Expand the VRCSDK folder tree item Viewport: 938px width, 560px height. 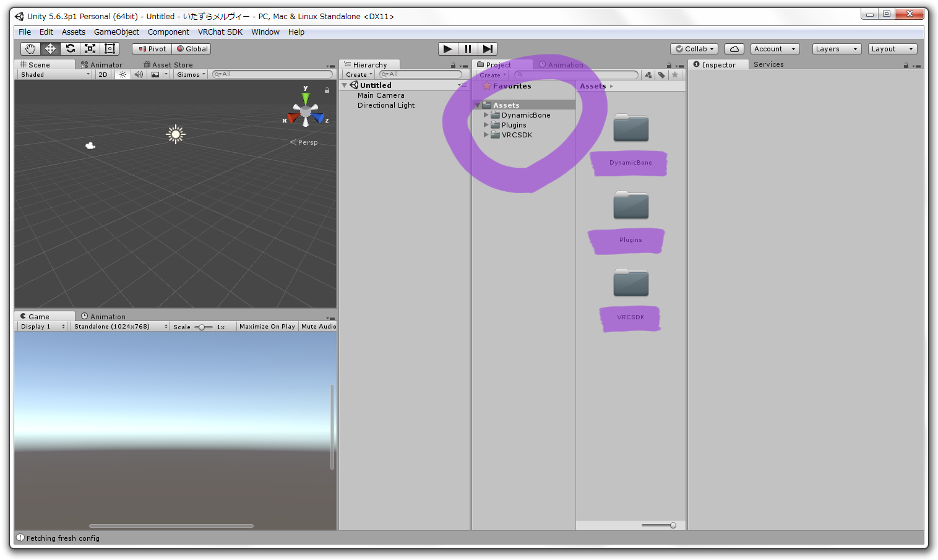[x=486, y=135]
